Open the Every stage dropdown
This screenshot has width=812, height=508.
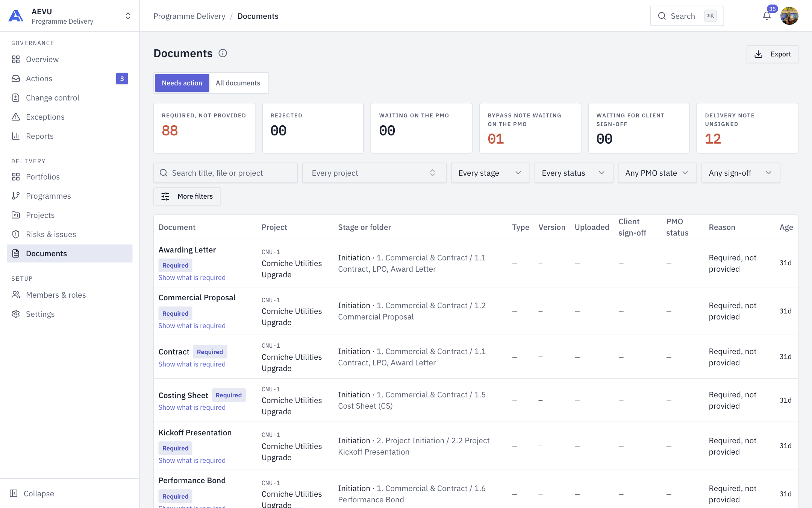[490, 173]
